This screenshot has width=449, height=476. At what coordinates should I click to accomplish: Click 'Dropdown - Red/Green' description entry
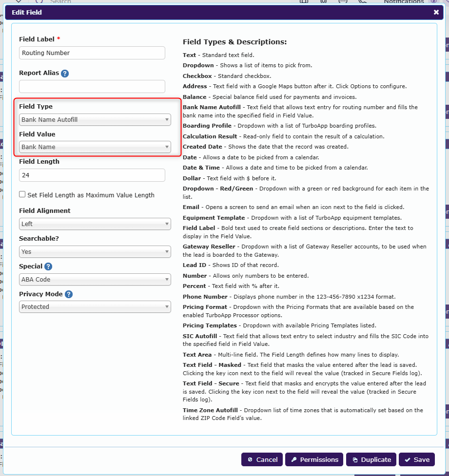[306, 193]
